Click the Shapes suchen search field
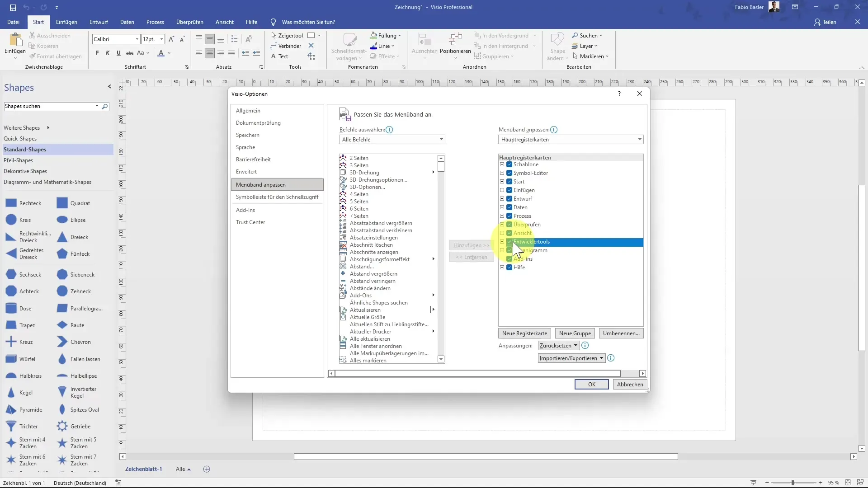The height and width of the screenshot is (488, 868). (x=49, y=106)
